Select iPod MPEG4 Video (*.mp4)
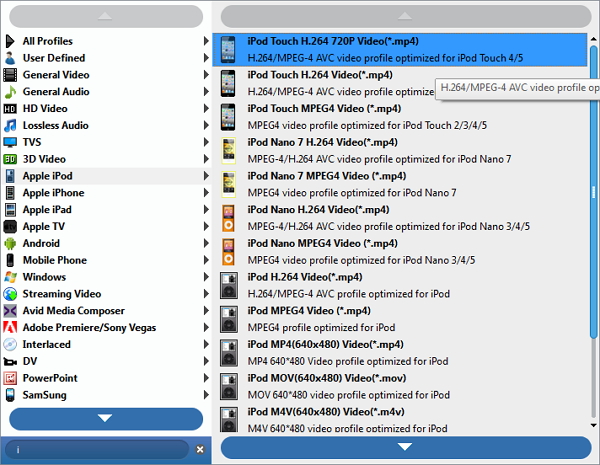600x465 pixels. point(399,319)
